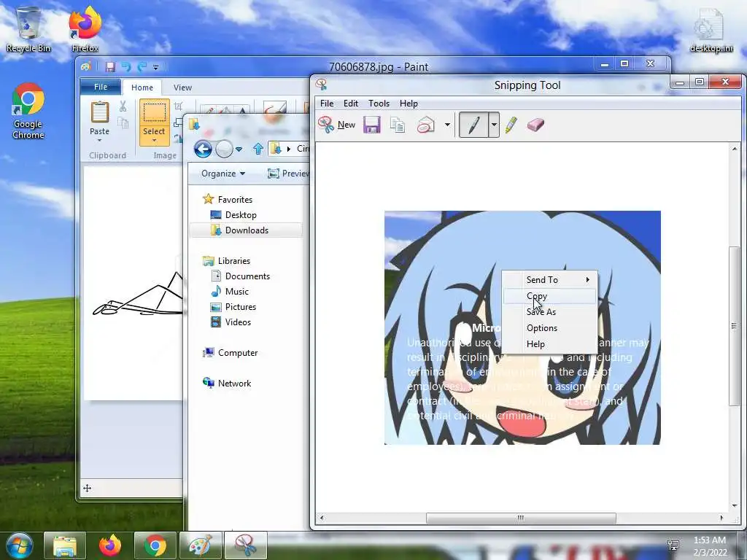Click Undo in Paint quick access toolbar
The image size is (747, 560).
[126, 67]
